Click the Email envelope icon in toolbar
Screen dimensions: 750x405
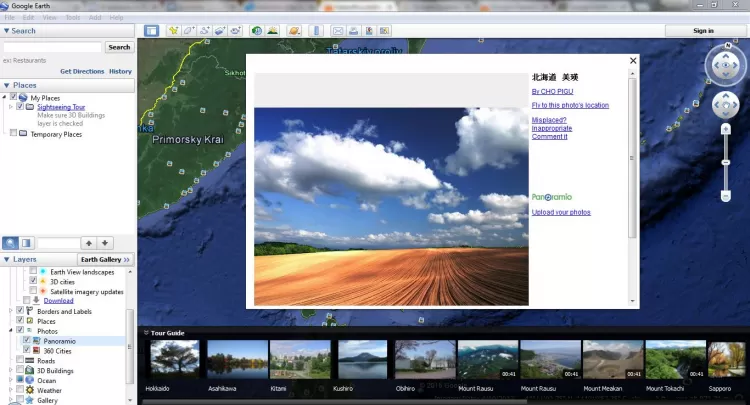click(x=338, y=31)
